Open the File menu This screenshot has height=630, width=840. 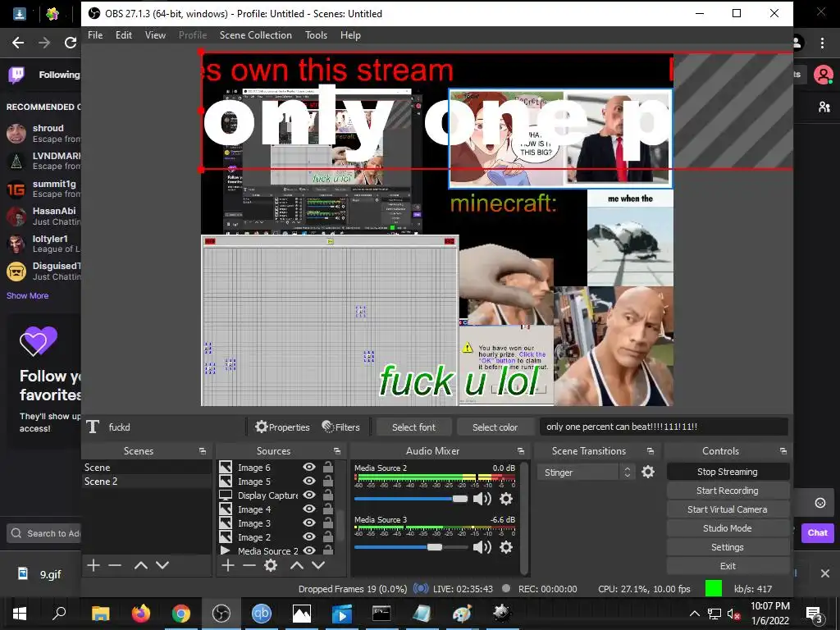tap(95, 34)
